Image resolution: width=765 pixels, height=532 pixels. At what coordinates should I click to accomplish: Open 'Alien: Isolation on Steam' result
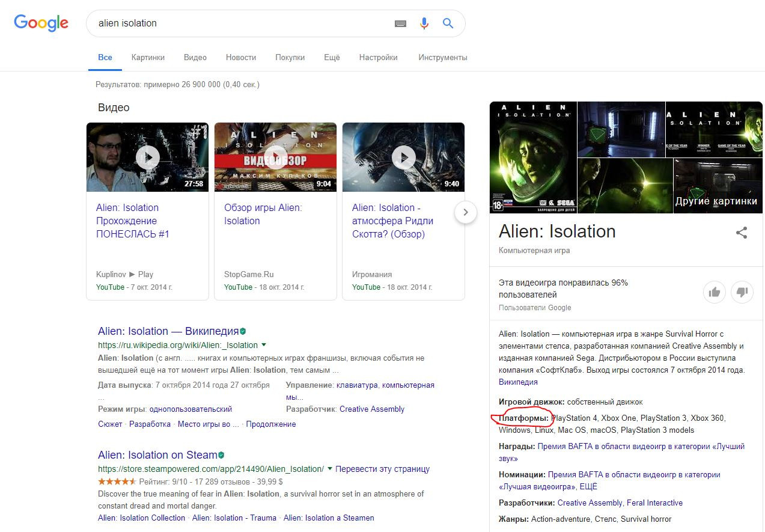click(157, 455)
